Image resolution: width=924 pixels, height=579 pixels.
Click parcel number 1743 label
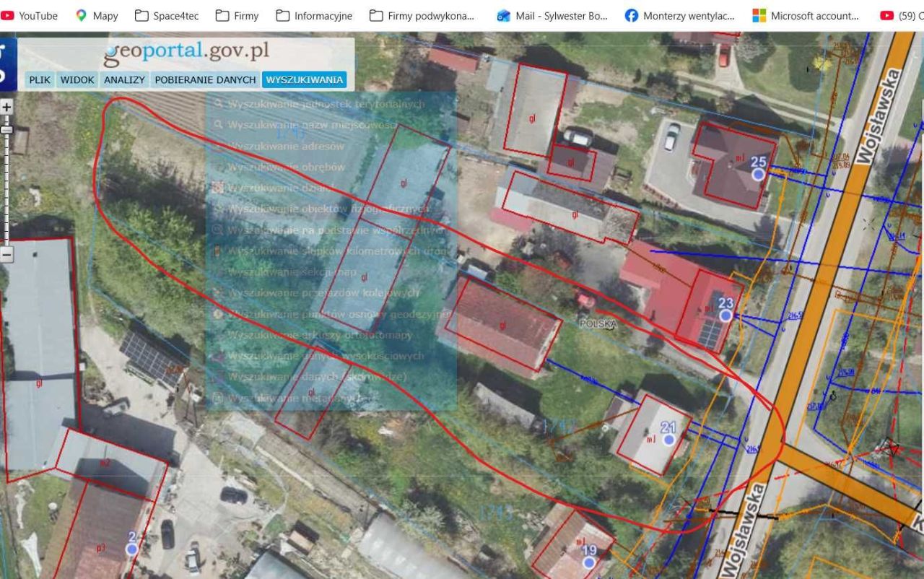495,513
